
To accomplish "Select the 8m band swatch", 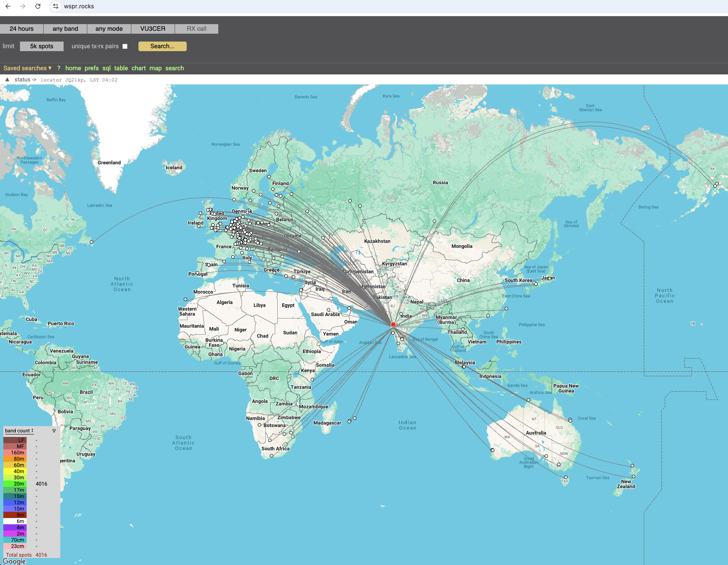I will click(x=15, y=515).
